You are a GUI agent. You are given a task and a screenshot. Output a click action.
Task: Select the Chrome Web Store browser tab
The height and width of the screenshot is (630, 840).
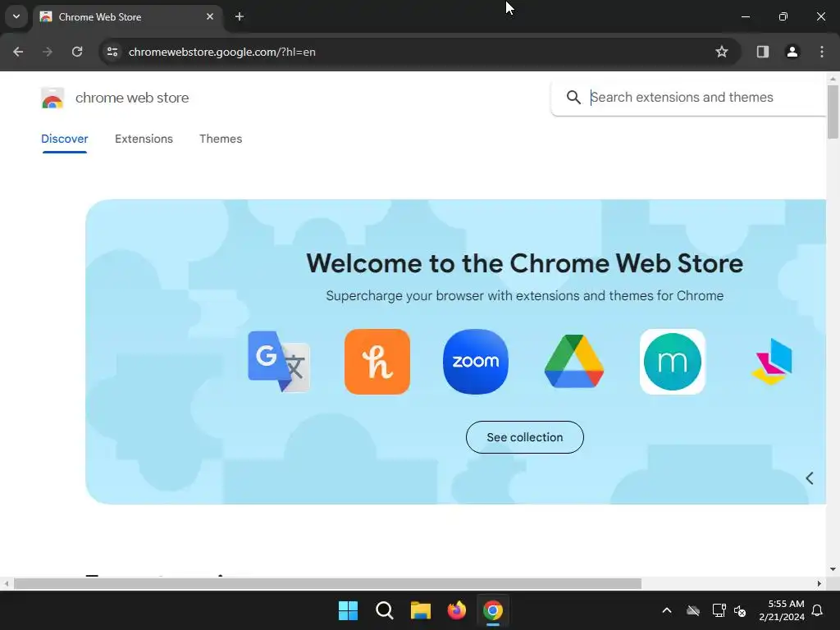pyautogui.click(x=127, y=16)
